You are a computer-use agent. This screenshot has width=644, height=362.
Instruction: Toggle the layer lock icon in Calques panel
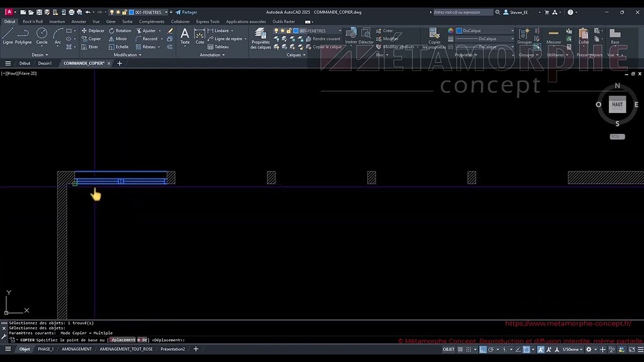(x=289, y=31)
